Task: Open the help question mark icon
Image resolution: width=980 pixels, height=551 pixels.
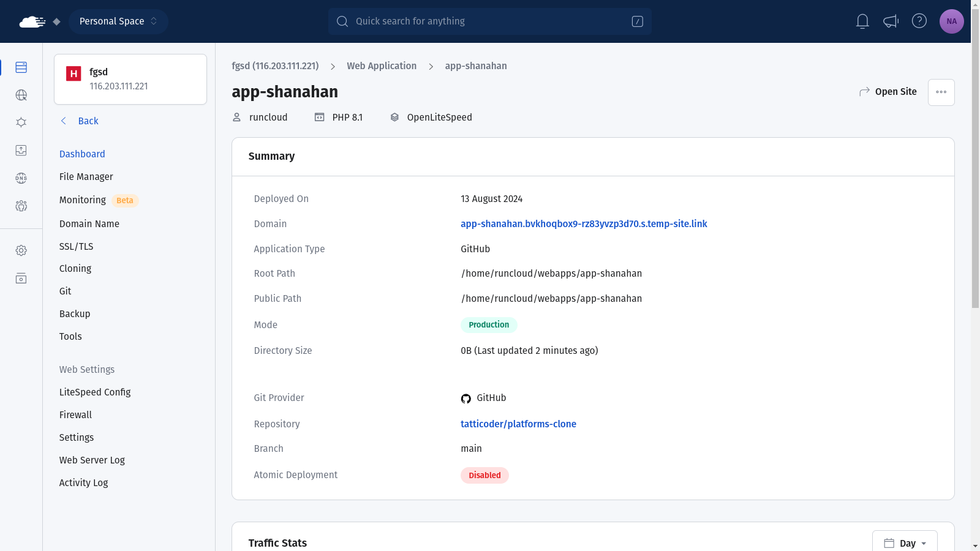Action: [919, 21]
